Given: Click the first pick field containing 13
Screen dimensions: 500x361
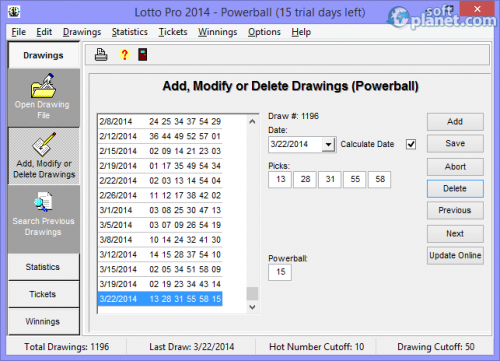Looking at the screenshot, I should (280, 180).
